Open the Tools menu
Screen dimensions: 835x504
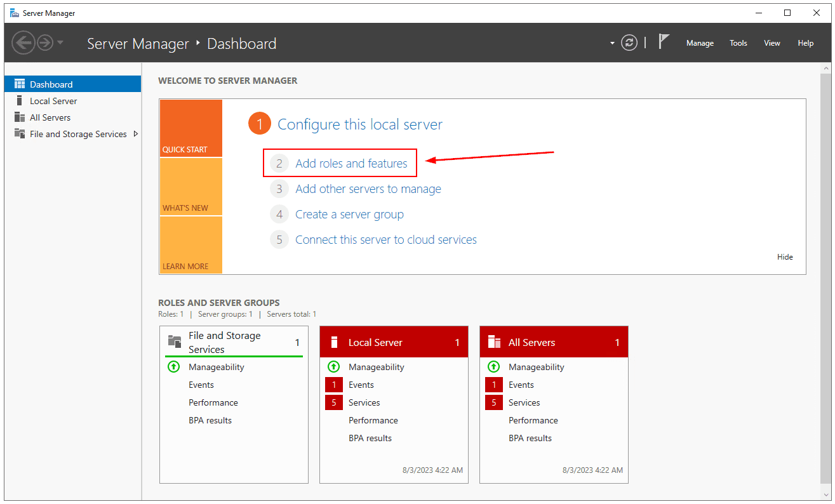[x=738, y=43]
